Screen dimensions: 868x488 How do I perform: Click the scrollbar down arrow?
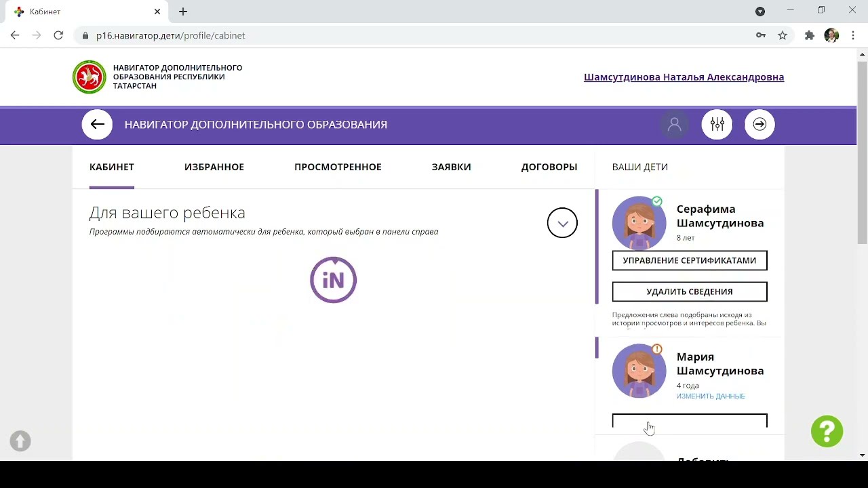click(863, 455)
